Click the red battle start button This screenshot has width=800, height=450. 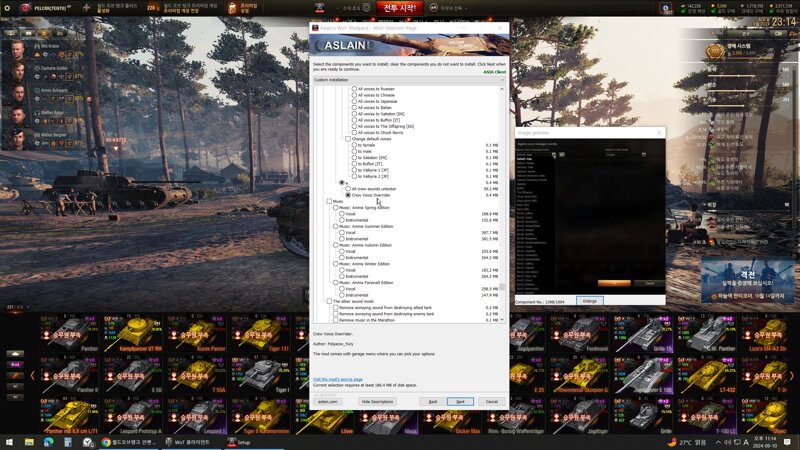[399, 8]
